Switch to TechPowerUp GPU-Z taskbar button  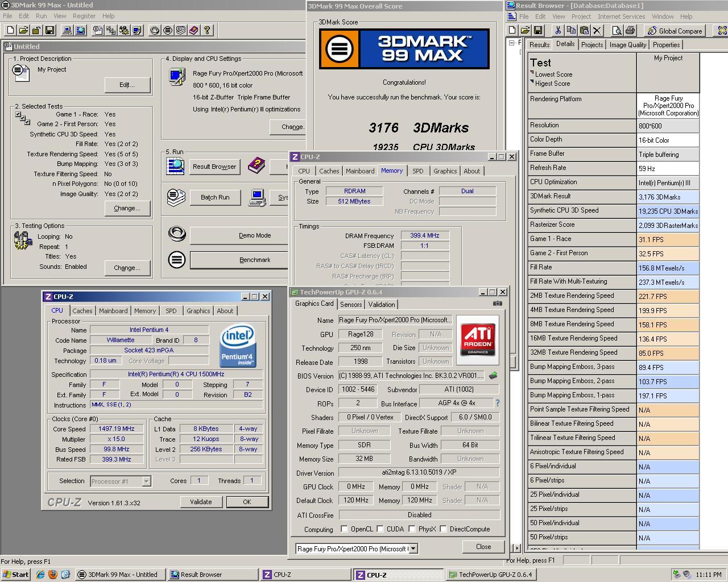[x=491, y=575]
